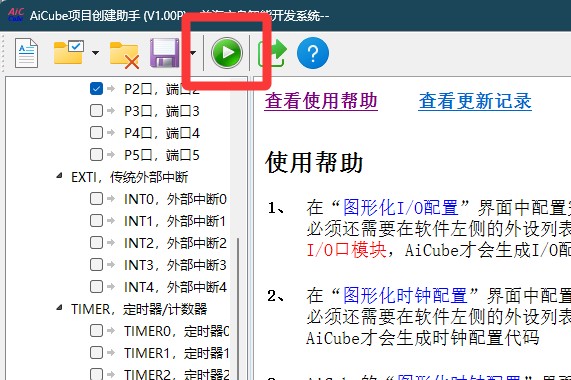Select the P3口，端口3 tree row label

[x=162, y=111]
